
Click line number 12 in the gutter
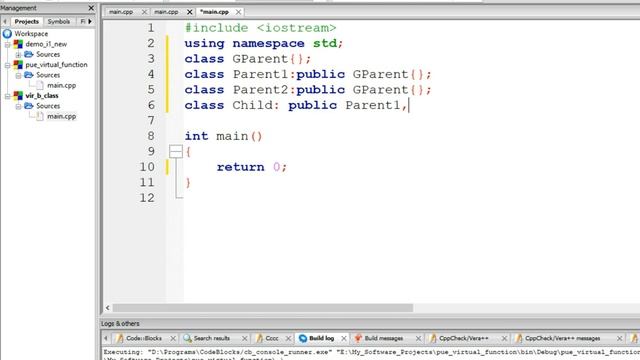147,198
